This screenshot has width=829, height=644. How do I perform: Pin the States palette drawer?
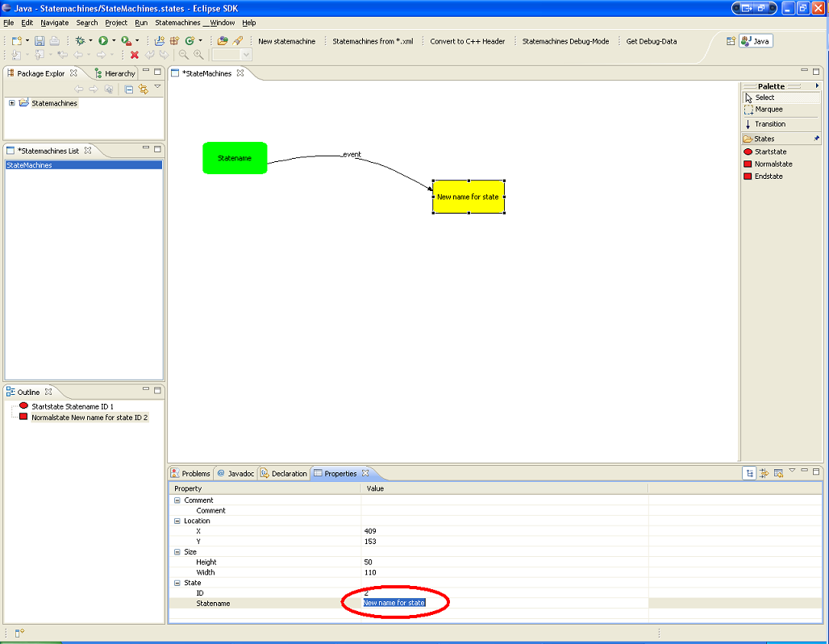click(x=816, y=139)
